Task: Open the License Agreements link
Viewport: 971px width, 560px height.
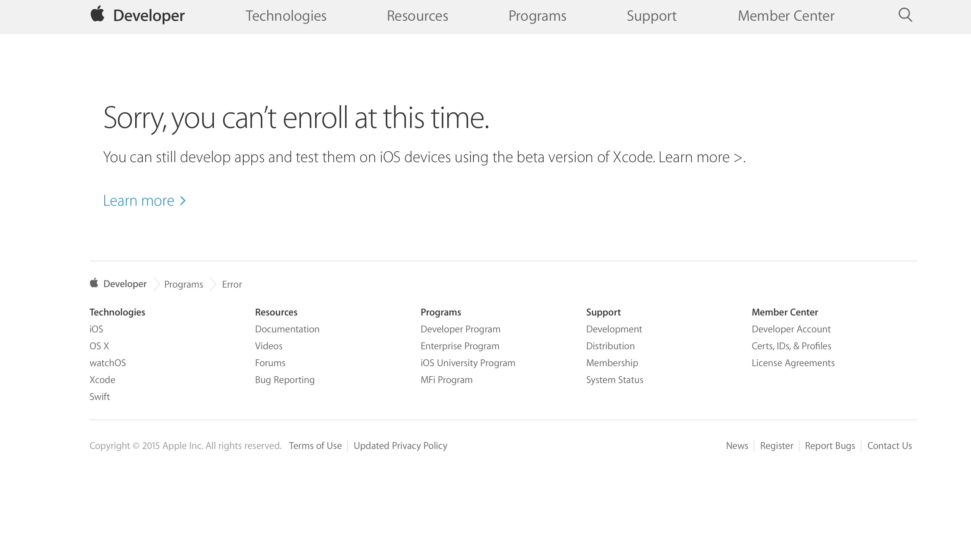Action: pos(793,363)
